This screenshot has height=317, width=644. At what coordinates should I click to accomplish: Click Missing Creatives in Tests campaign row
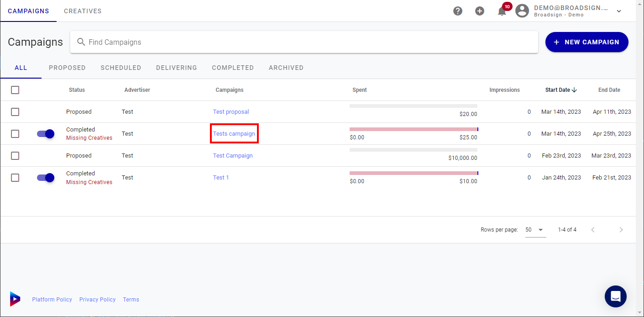point(89,138)
